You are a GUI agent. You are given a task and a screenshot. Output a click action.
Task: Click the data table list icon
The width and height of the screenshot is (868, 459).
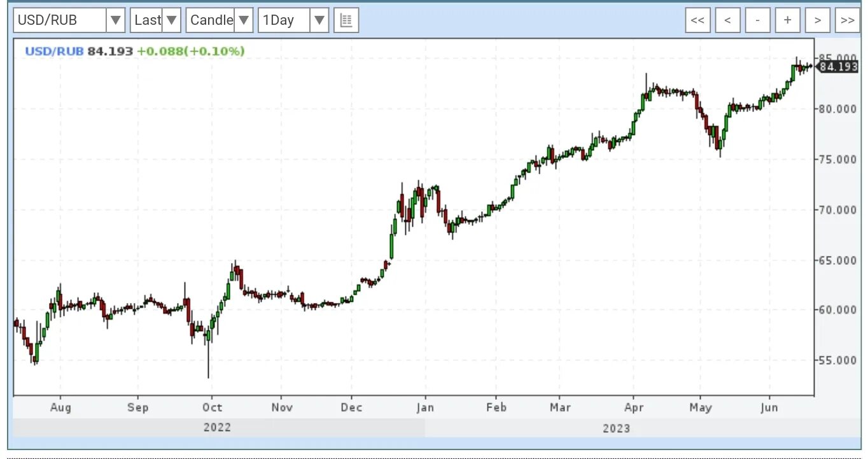point(346,20)
